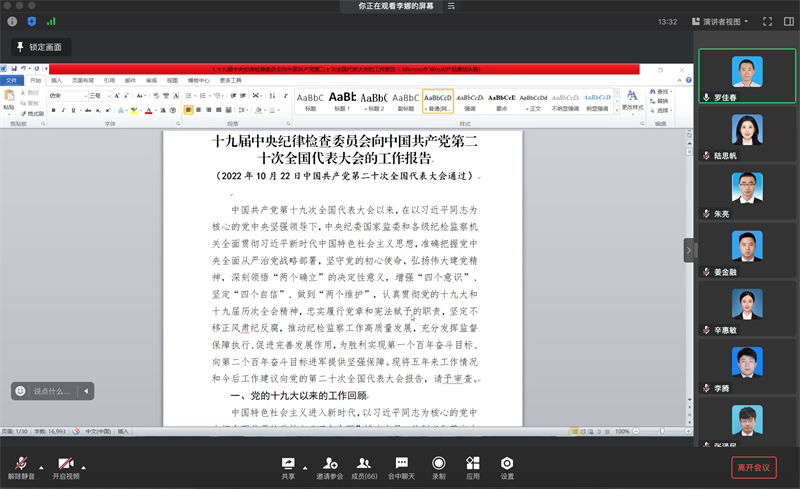Viewport: 800px width, 489px height.
Task: Open the screen-sharing notification menu at top
Action: coord(451,6)
